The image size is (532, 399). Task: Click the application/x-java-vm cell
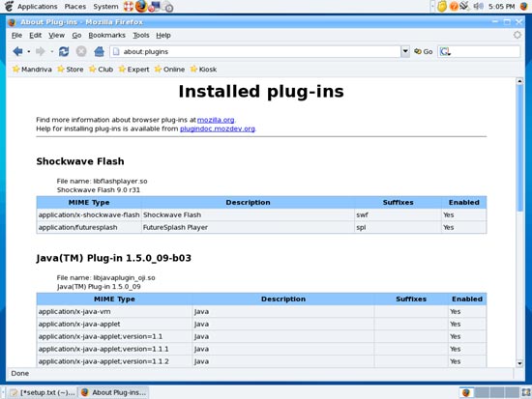[x=114, y=311]
